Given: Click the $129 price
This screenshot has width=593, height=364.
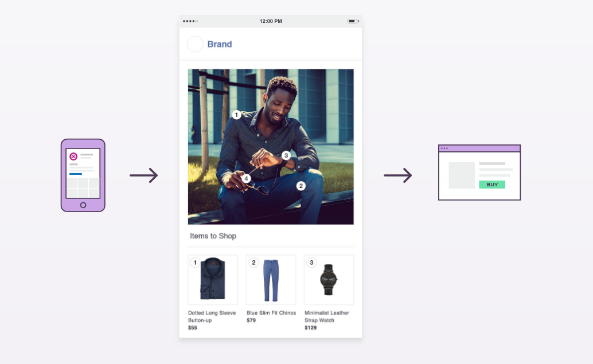Looking at the screenshot, I should pos(310,328).
